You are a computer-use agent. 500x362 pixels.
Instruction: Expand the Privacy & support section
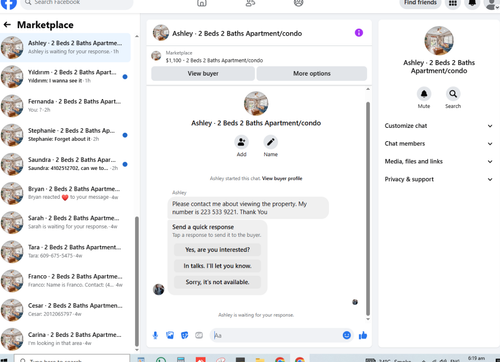[439, 179]
